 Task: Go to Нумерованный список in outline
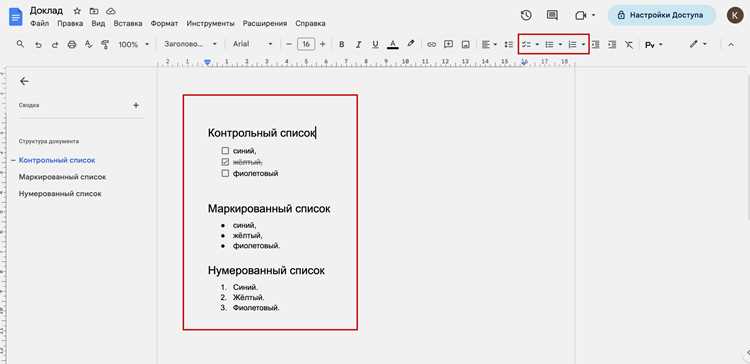tap(60, 194)
